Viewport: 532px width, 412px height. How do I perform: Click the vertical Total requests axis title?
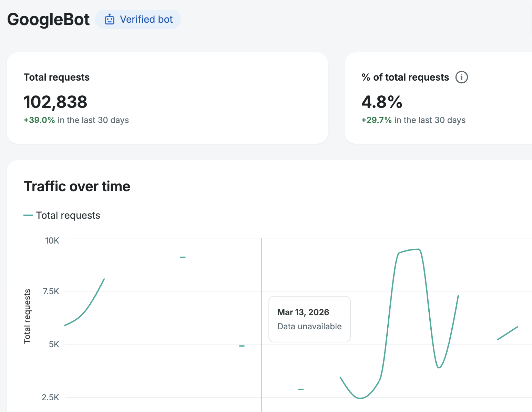(27, 316)
